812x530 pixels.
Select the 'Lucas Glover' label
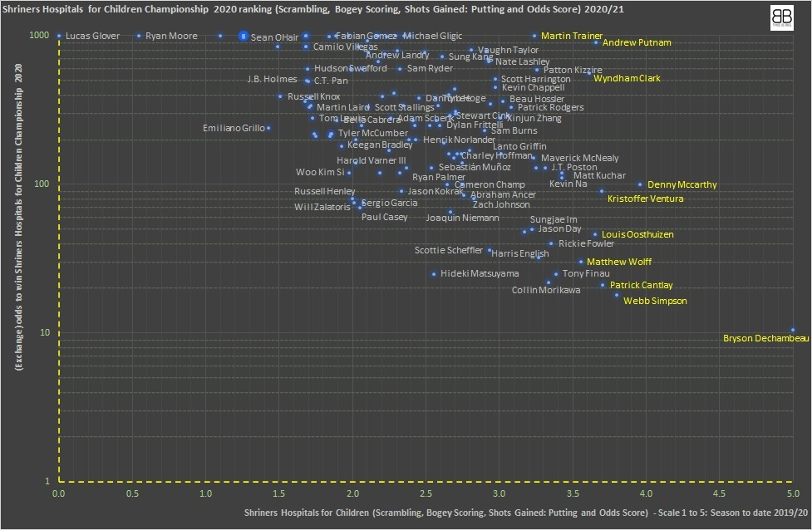point(92,36)
